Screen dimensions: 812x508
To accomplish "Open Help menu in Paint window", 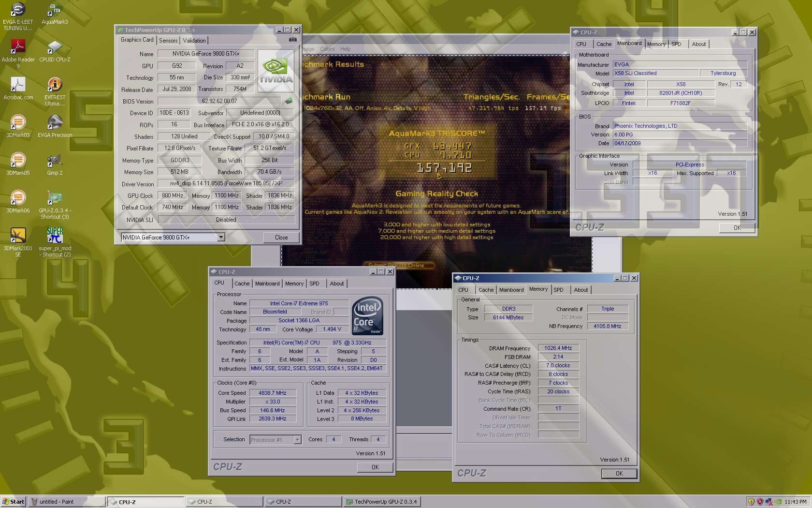I will pos(345,49).
